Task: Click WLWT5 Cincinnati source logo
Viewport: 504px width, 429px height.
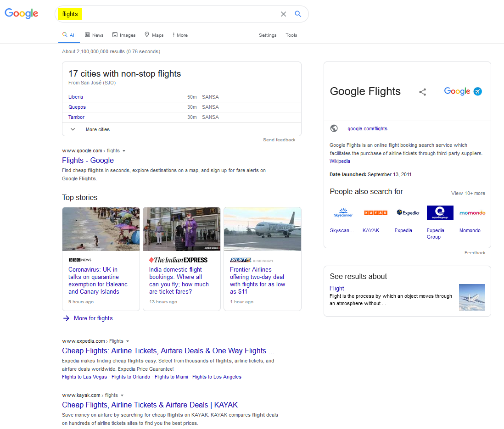Action: point(252,260)
